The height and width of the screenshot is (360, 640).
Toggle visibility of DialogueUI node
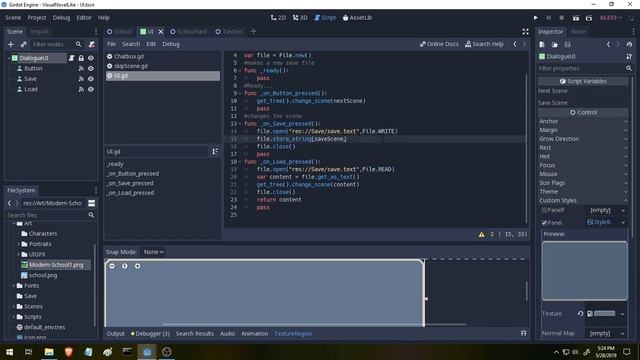tap(91, 58)
